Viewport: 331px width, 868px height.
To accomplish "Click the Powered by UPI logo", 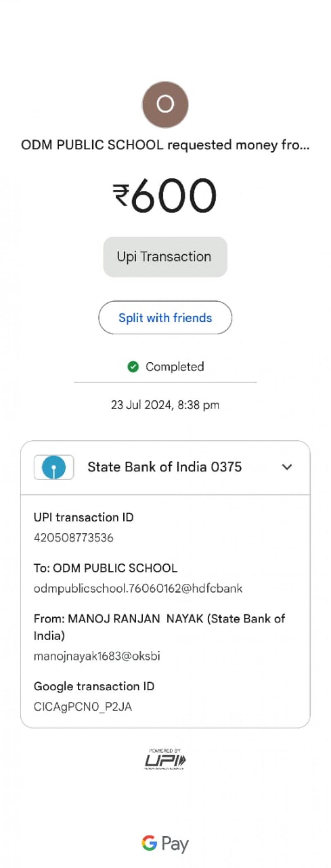I will [x=165, y=759].
